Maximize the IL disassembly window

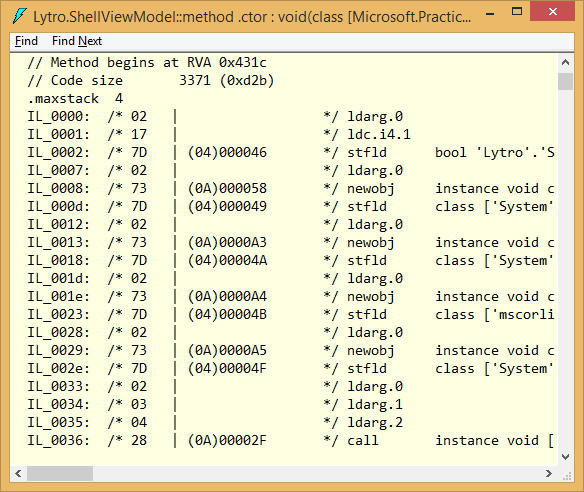click(x=517, y=12)
